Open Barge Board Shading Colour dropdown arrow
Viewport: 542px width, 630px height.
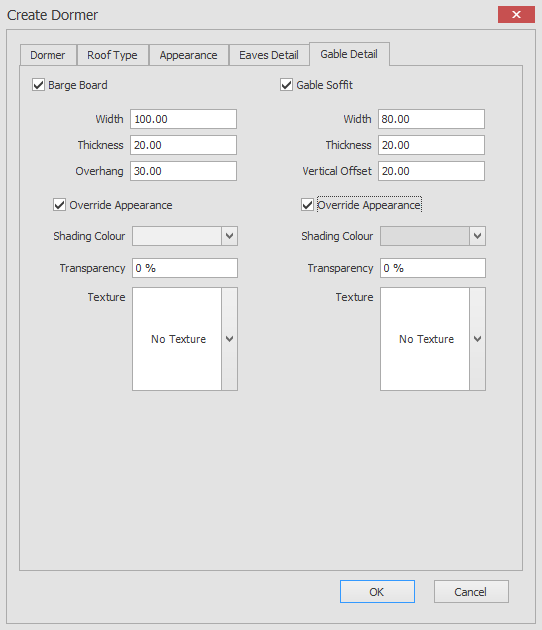coord(229,236)
